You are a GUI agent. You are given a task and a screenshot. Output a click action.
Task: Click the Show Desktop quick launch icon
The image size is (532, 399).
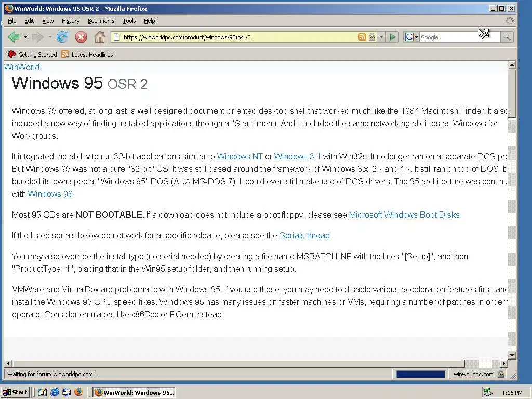66,392
